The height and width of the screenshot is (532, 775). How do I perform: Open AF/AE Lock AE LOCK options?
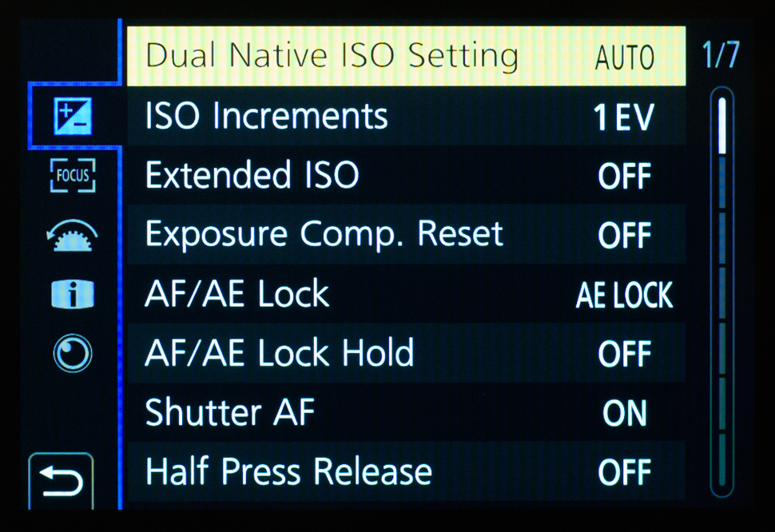click(x=624, y=296)
